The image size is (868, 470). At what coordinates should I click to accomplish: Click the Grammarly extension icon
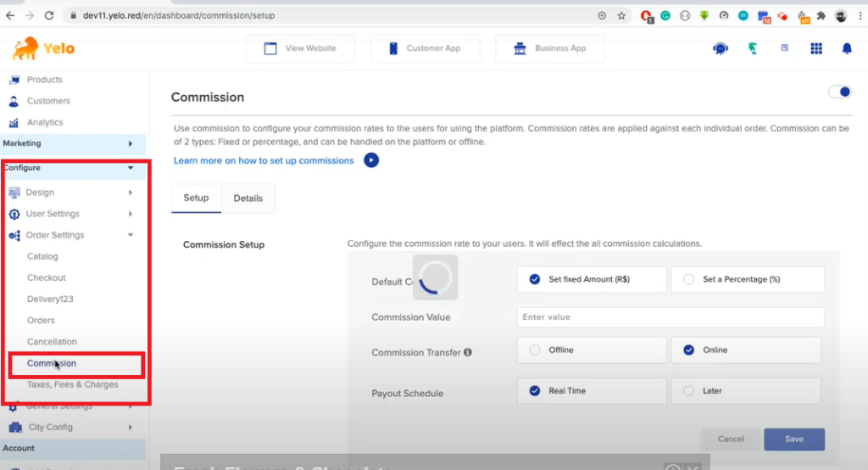(x=665, y=15)
